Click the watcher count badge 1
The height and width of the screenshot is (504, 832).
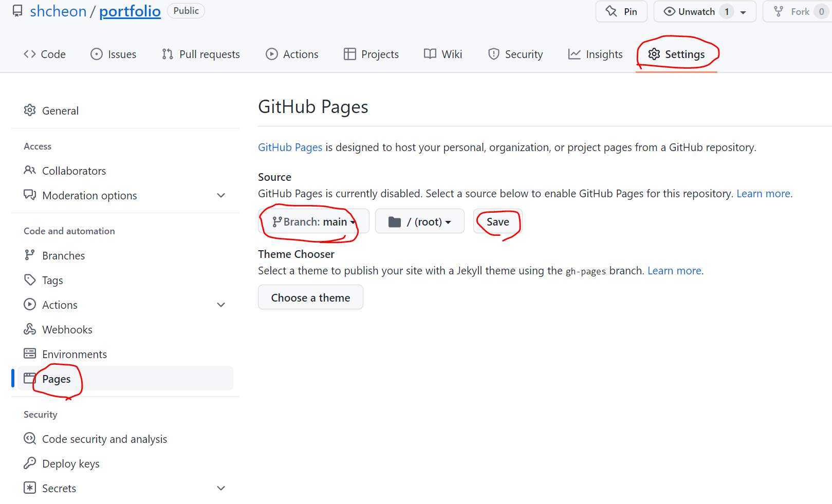coord(727,11)
